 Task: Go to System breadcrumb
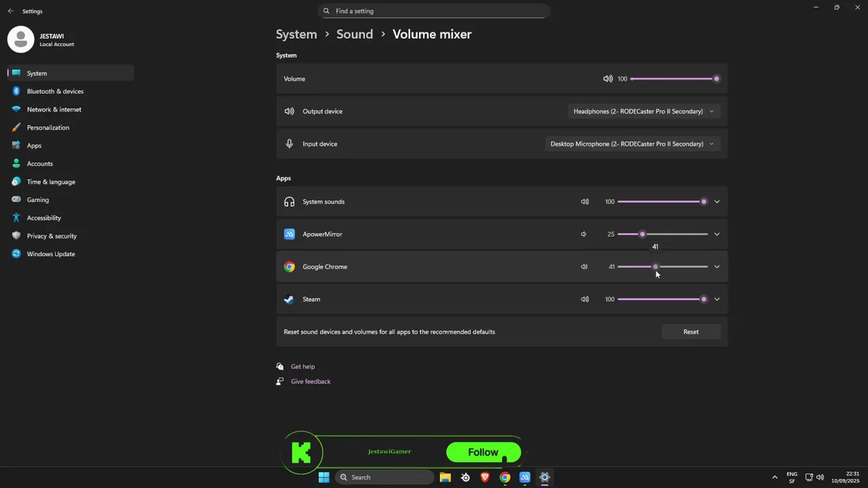click(x=296, y=34)
